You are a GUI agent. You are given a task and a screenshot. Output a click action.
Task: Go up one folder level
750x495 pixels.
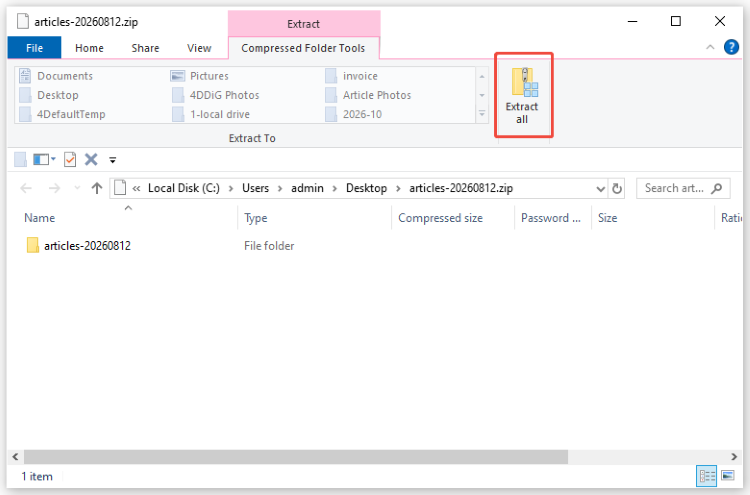pyautogui.click(x=97, y=188)
